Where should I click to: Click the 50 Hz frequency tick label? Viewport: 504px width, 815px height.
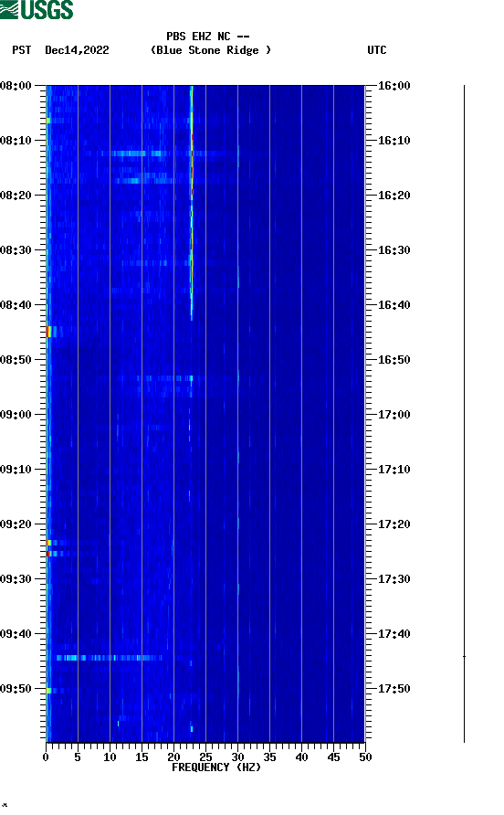[365, 757]
